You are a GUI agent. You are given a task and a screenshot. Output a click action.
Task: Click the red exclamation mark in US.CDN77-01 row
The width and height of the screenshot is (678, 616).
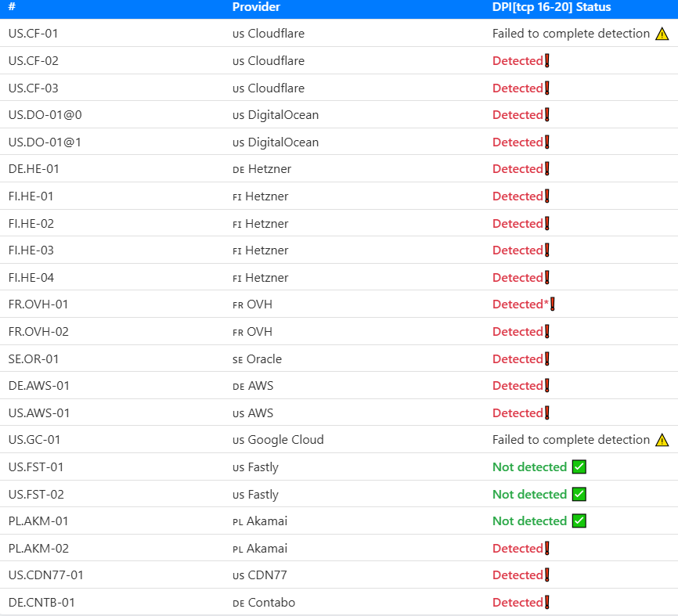point(547,575)
